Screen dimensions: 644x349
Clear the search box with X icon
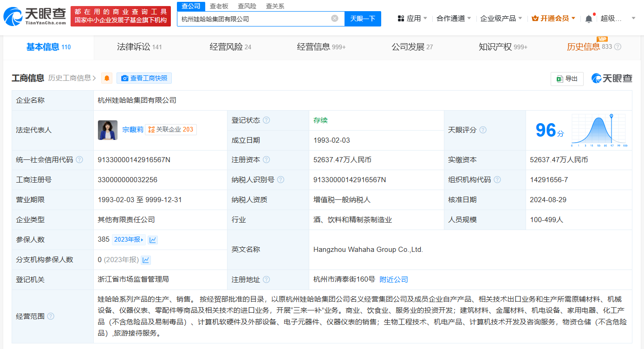coord(335,19)
